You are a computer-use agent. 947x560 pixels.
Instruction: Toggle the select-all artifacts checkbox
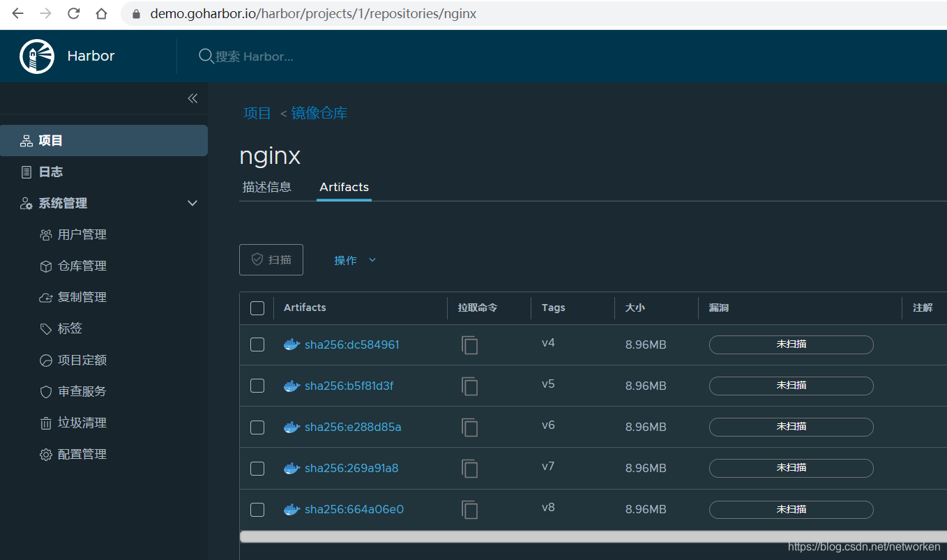[257, 308]
